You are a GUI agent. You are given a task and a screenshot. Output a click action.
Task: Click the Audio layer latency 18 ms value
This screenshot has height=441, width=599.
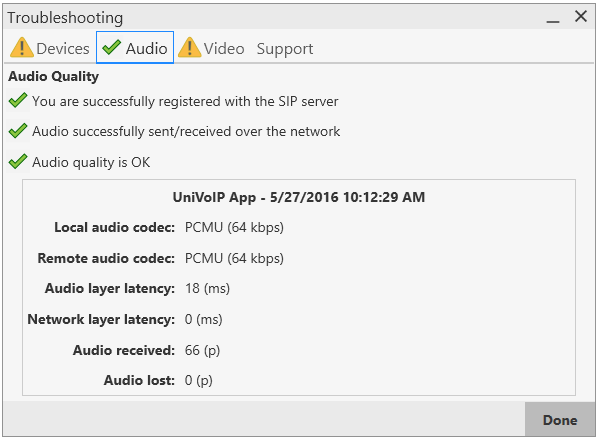pyautogui.click(x=207, y=288)
